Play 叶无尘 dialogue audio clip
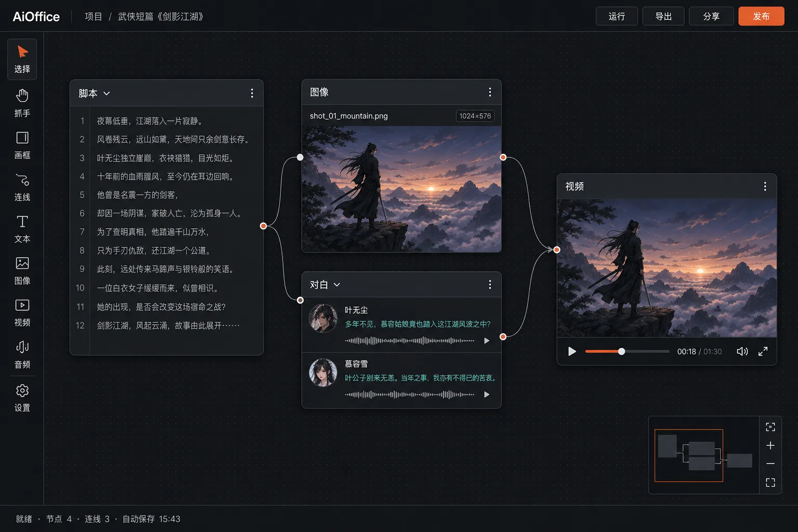 (487, 341)
